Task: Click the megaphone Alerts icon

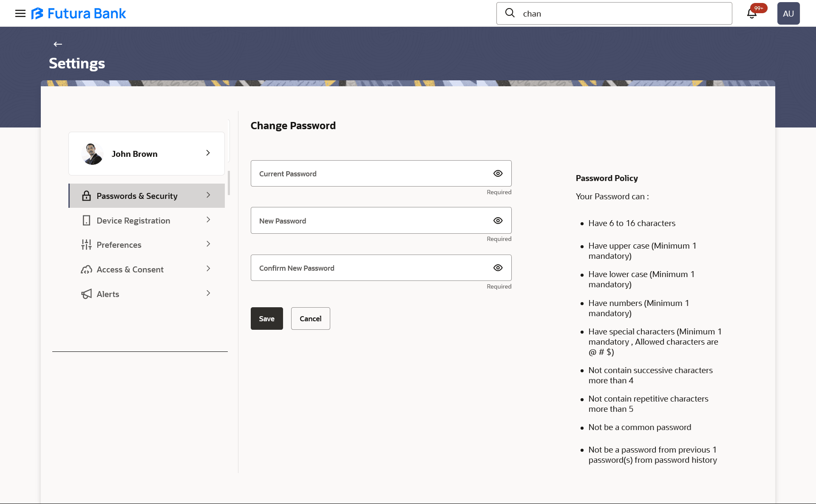Action: pos(86,294)
